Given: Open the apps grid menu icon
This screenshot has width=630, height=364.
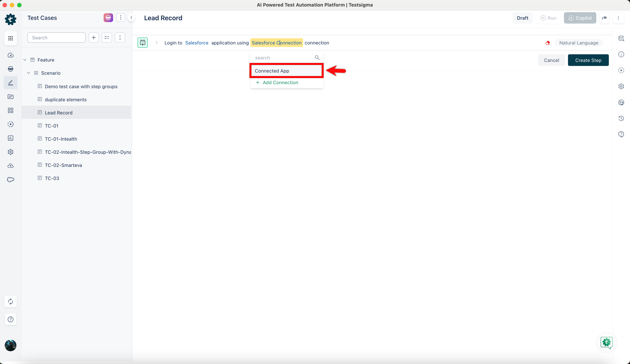Looking at the screenshot, I should 11,38.
